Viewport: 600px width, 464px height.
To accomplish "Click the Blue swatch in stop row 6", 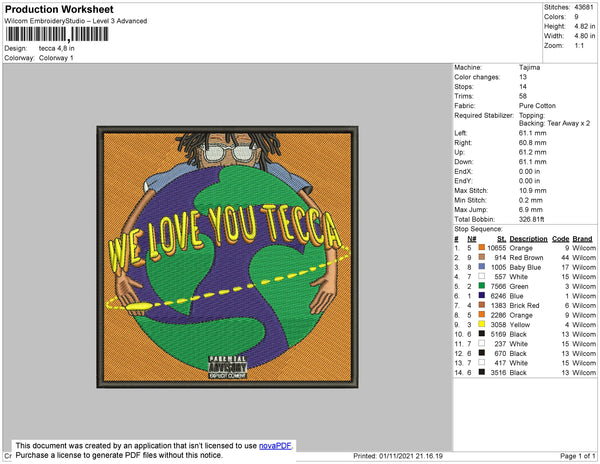I will [481, 295].
